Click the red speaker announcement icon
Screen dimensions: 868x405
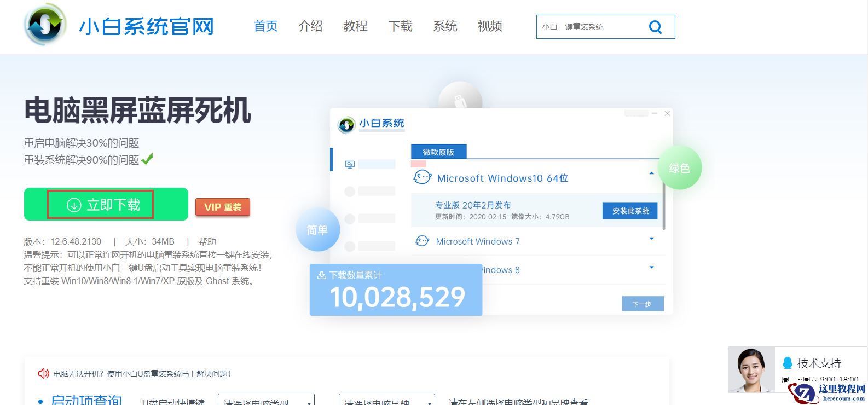point(44,374)
